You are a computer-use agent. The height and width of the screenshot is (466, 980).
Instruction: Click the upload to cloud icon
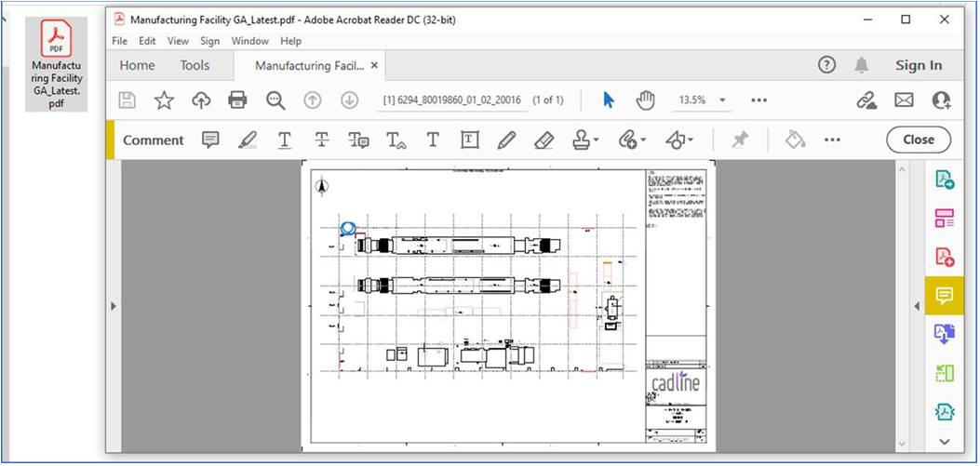[201, 100]
